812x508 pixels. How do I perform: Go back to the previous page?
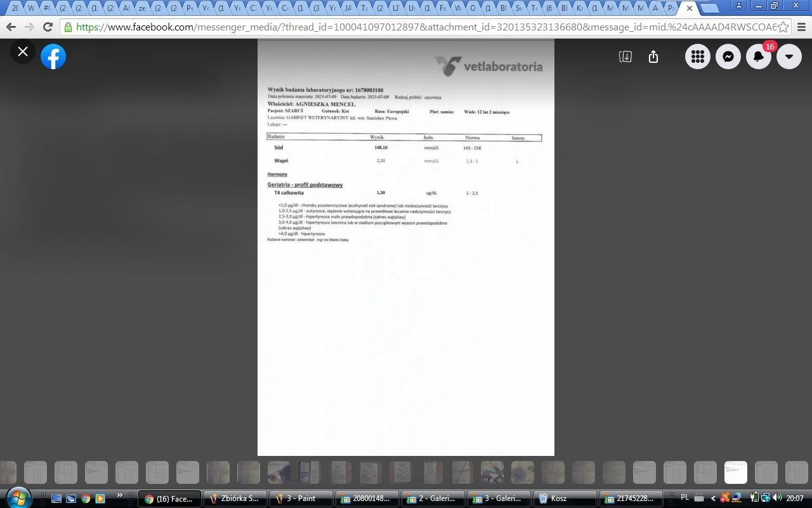[x=11, y=27]
